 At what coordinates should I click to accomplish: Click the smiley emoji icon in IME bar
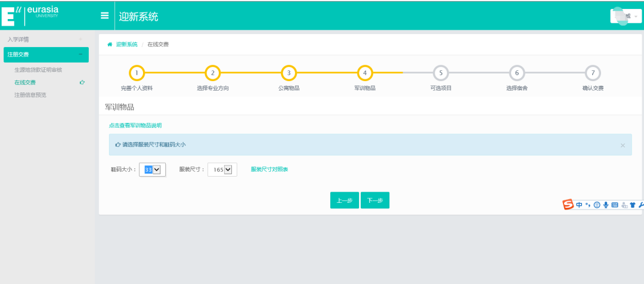597,205
